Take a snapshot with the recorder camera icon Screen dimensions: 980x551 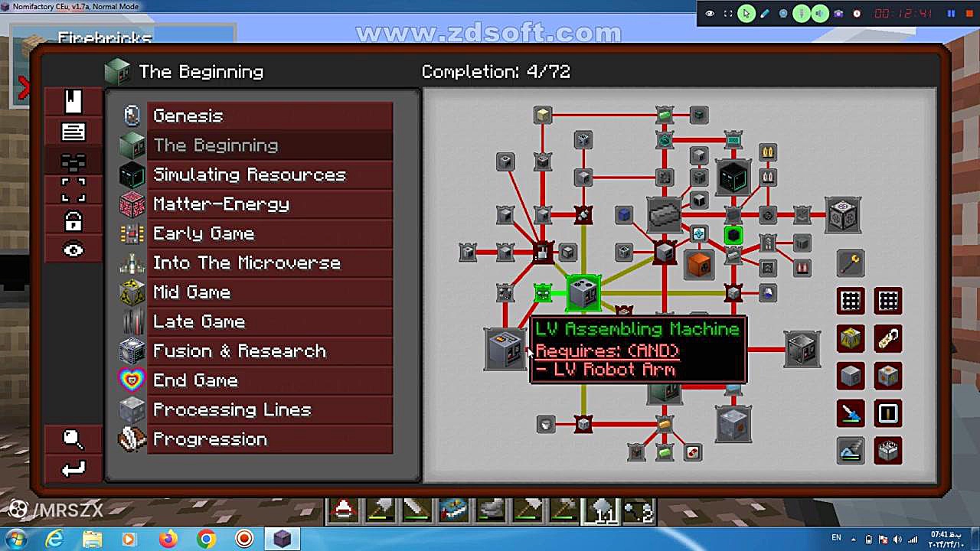[x=838, y=14]
